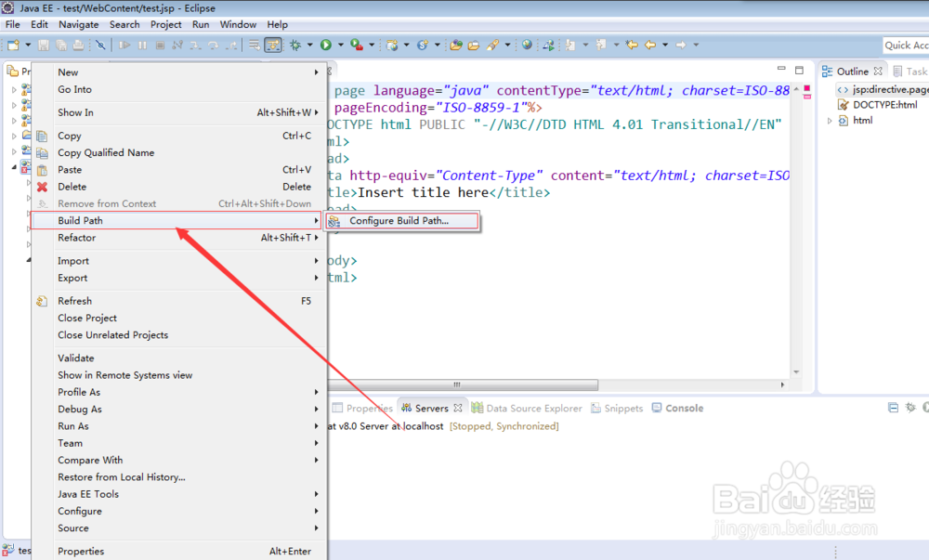929x560 pixels.
Task: Click the Next Annotation toolbar icon
Action: 570,45
